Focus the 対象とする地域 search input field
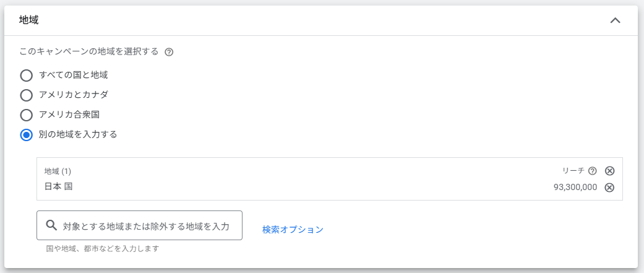 pos(146,226)
